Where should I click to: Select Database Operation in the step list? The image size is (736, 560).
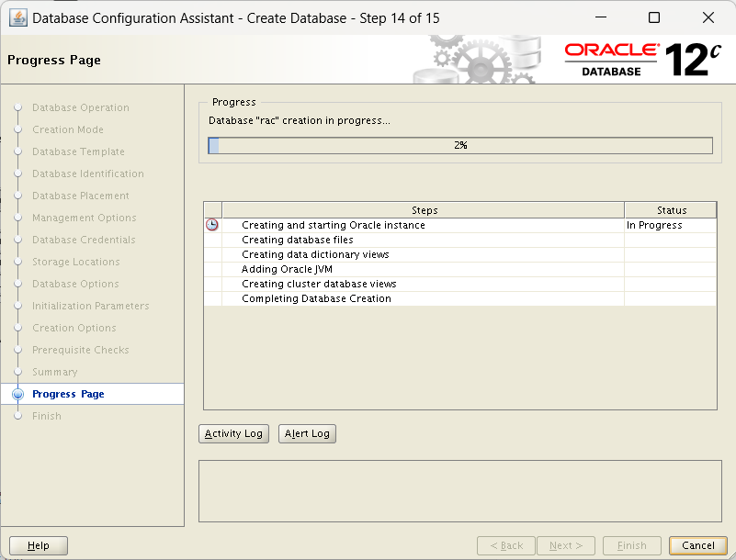click(81, 108)
